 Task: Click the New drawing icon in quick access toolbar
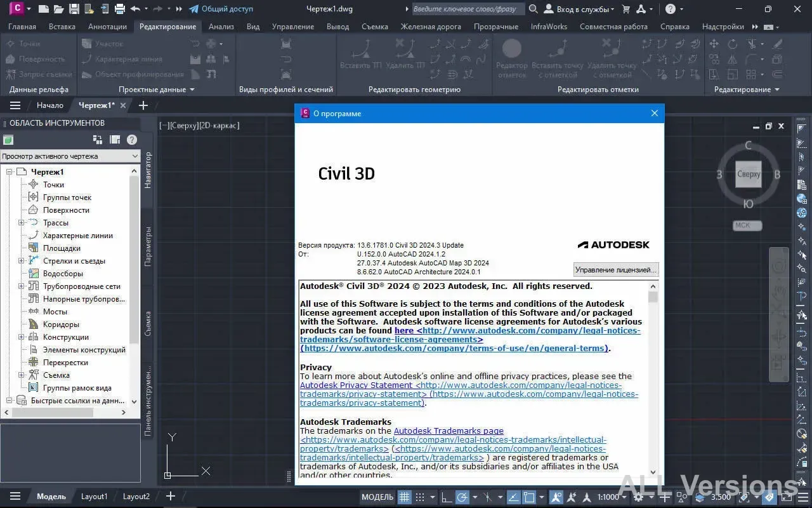(x=43, y=9)
